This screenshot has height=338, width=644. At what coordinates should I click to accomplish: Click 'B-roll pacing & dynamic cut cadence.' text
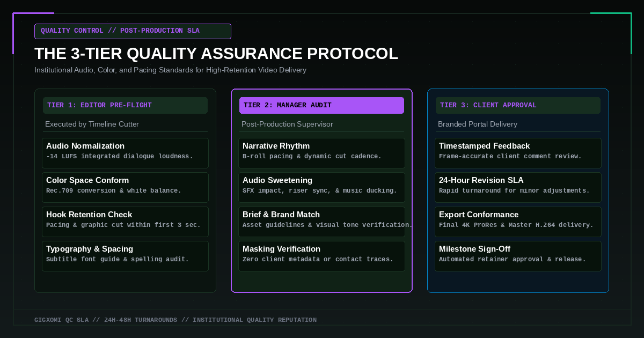click(312, 156)
